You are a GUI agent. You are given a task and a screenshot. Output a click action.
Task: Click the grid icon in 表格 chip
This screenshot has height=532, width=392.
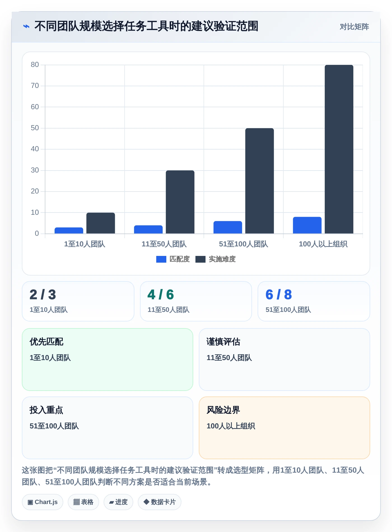coord(76,502)
